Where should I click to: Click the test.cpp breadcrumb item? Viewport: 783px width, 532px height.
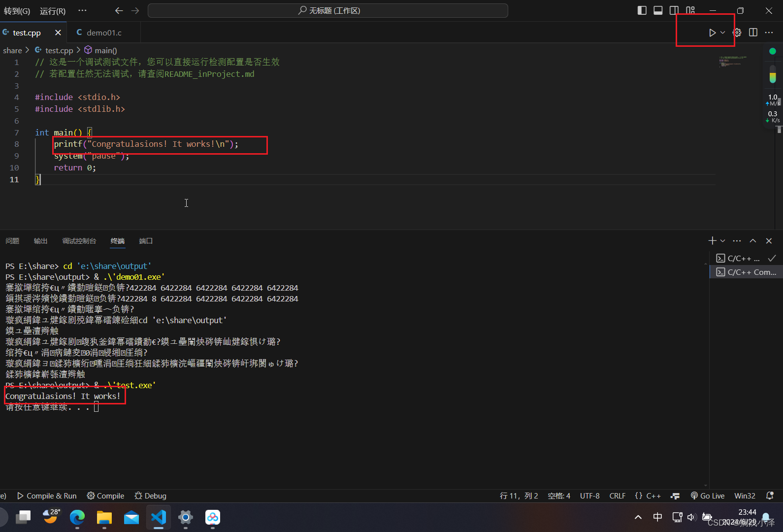59,50
